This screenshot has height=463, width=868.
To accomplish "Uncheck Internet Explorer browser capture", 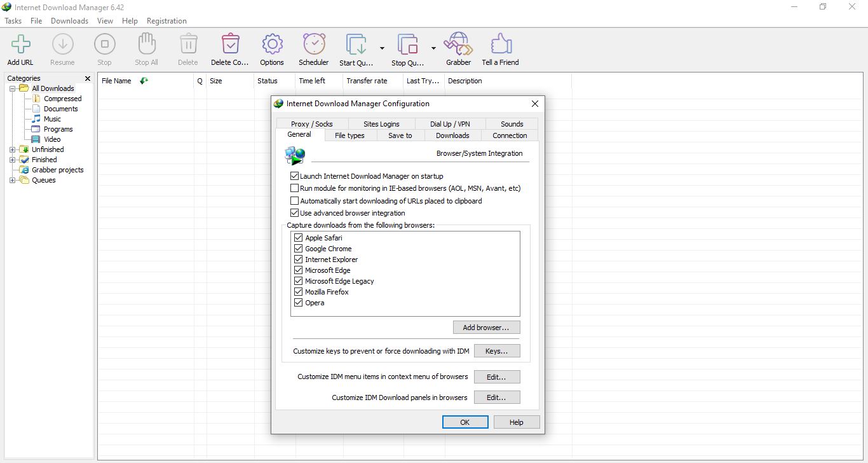I will 298,259.
